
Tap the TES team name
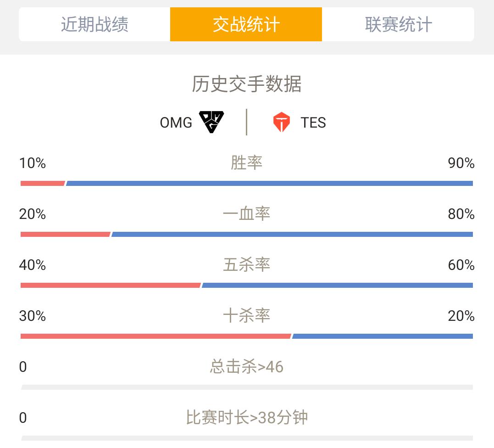point(313,123)
